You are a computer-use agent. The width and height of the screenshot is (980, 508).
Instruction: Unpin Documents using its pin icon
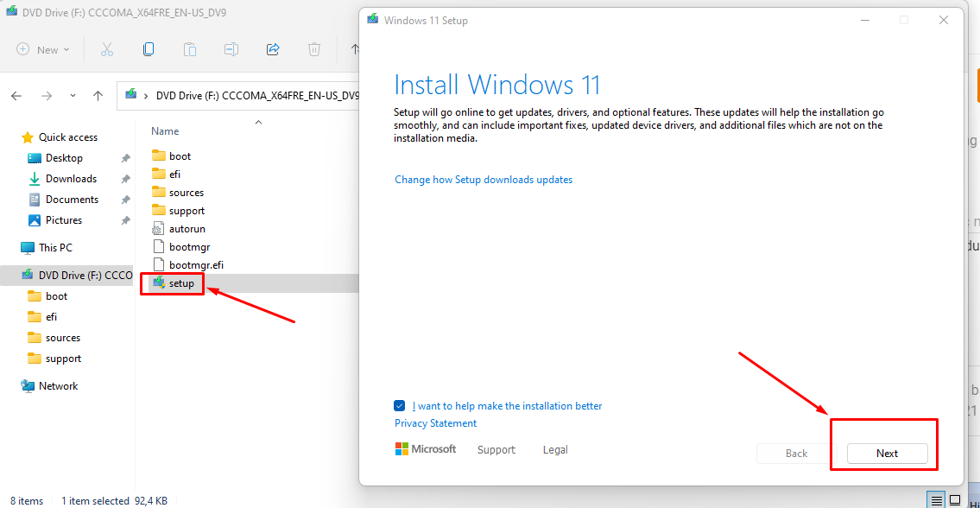coord(125,200)
